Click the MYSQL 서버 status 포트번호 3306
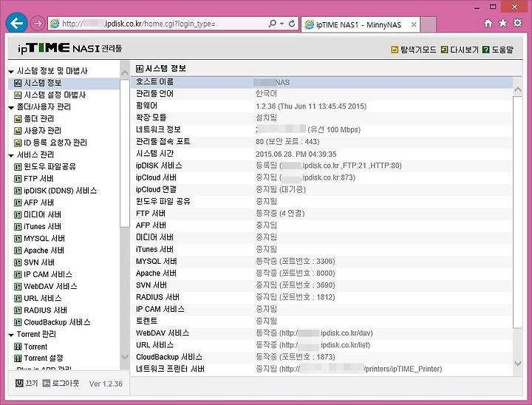 tap(295, 262)
